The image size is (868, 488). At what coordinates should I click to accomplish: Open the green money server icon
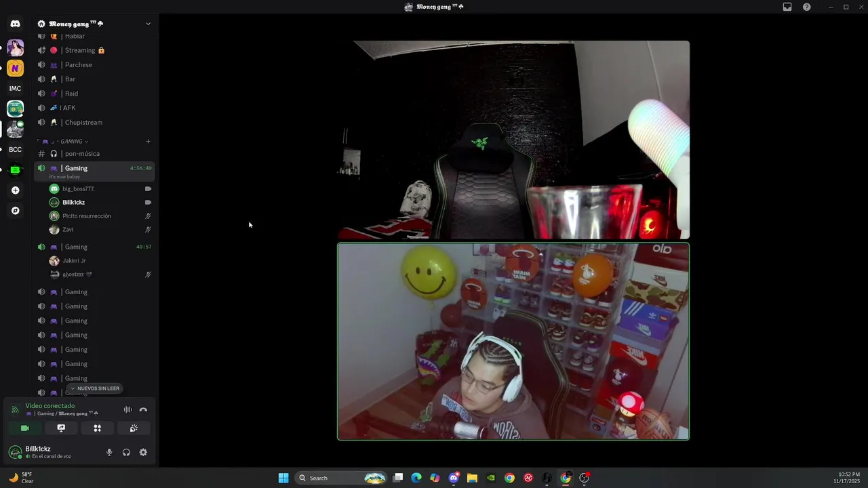(x=15, y=108)
